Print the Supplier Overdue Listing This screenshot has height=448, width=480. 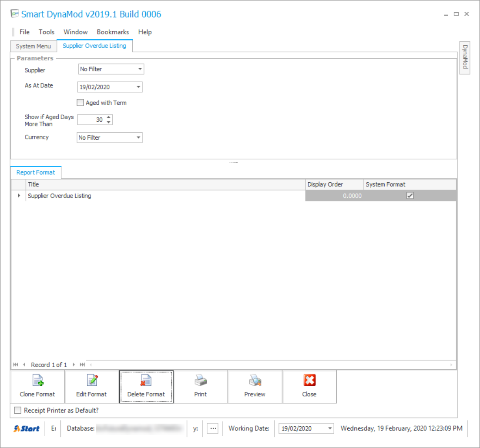[x=201, y=387]
